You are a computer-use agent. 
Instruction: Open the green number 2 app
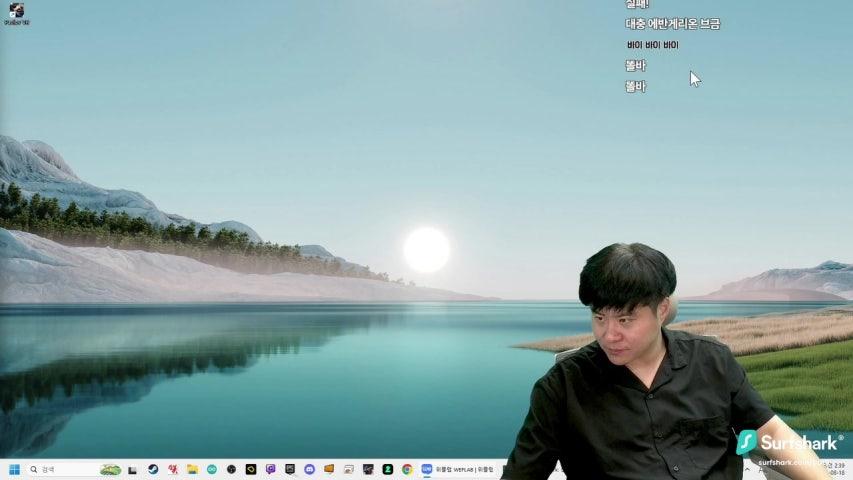click(x=388, y=469)
